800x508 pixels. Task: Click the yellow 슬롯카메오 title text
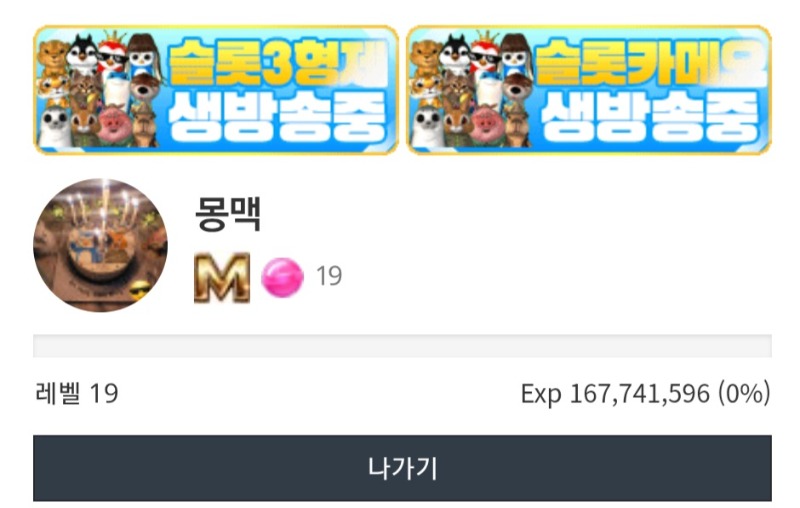(x=648, y=62)
